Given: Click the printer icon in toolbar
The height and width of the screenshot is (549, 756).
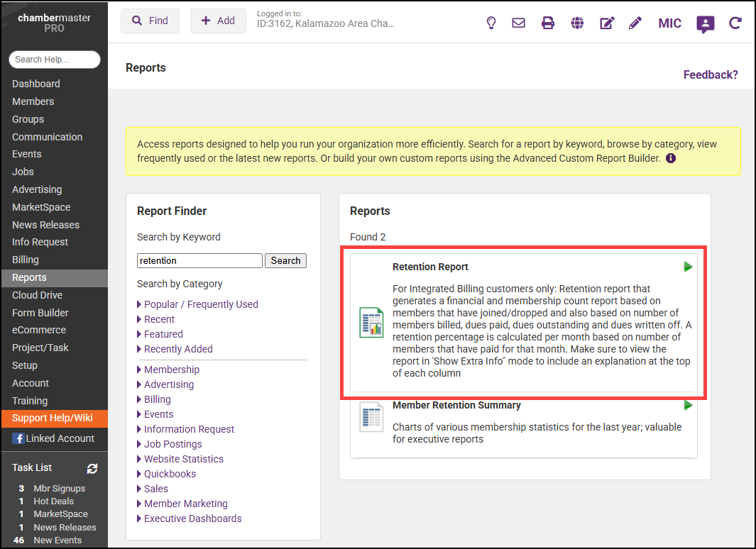Looking at the screenshot, I should [548, 23].
